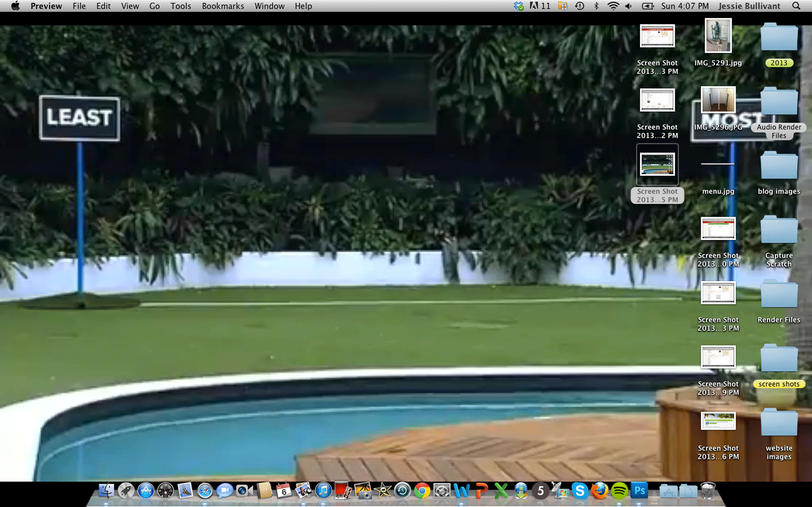Open System Preferences gear in Dock
Viewport: 812px width, 507px height.
click(x=442, y=491)
